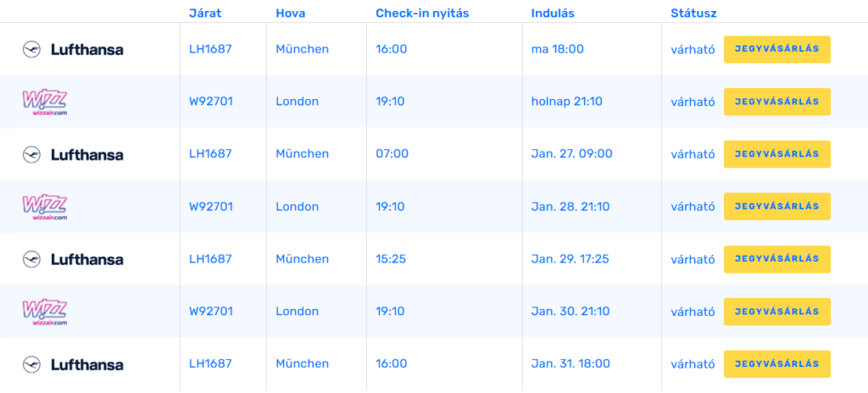Click JEGYVÁSÁRLÁS for the 'holnap 21:10' London flight
The width and height of the screenshot is (868, 393).
pos(776,102)
